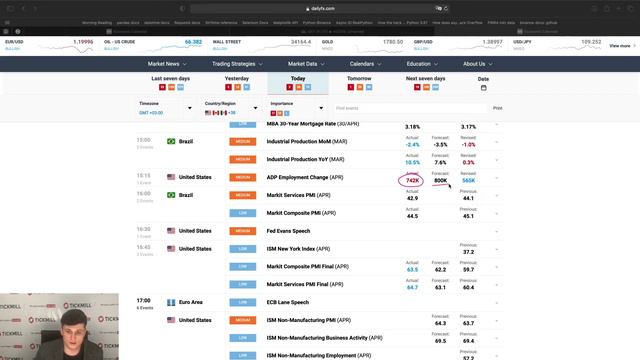Viewport: 640px width, 360px height.
Task: Expand the Fed Evans Speech row
Action: (x=497, y=232)
